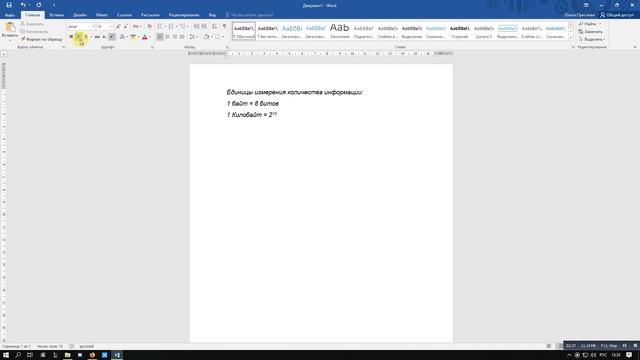The width and height of the screenshot is (640, 360).
Task: Turn off superscript formatting
Action: tap(112, 37)
